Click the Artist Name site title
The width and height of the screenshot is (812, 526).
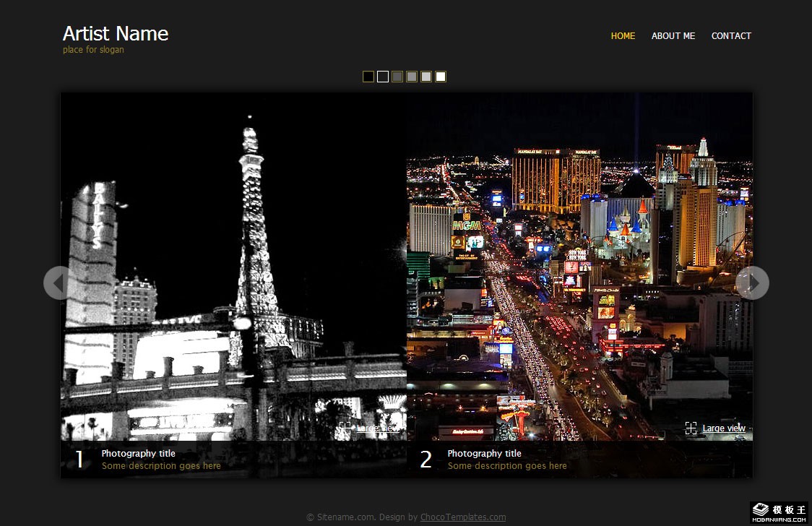click(116, 34)
